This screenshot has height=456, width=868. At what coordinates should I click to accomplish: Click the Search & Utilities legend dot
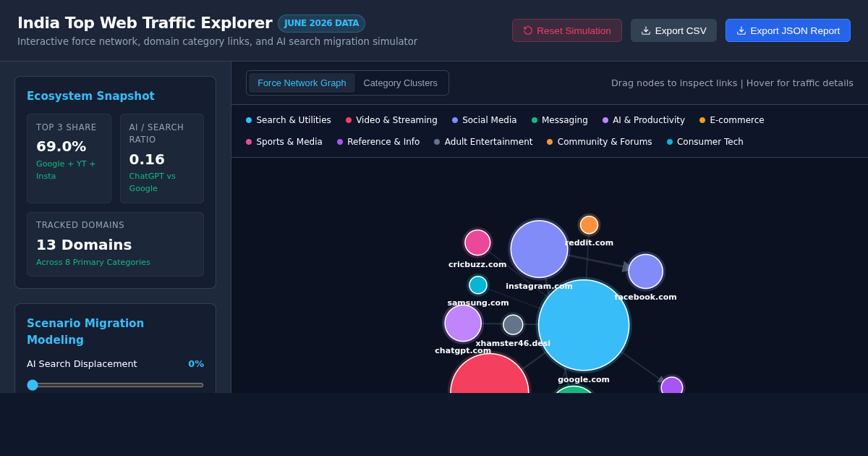pyautogui.click(x=249, y=120)
